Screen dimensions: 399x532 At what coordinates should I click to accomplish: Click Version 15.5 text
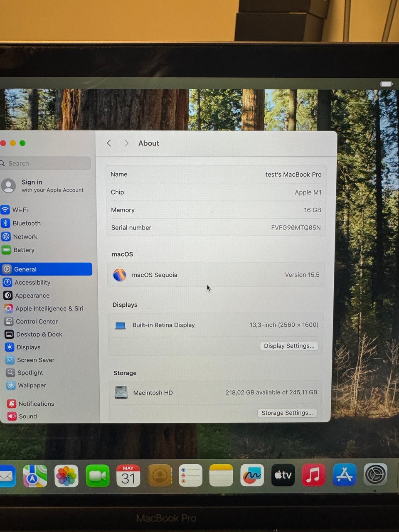click(x=302, y=275)
